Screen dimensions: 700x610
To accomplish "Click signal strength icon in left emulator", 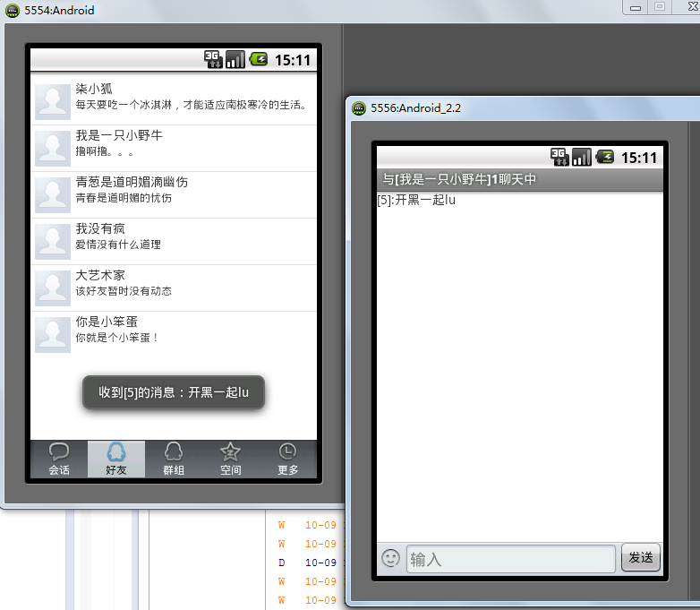I will click(235, 60).
